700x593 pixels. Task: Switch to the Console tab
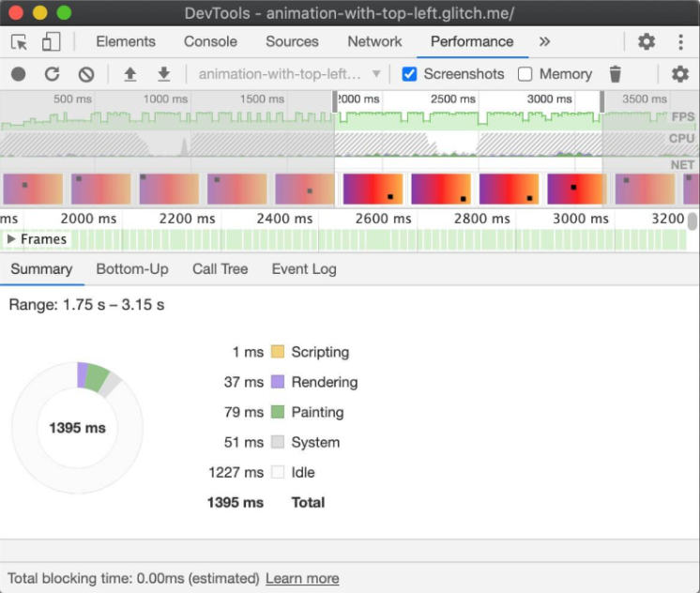tap(210, 41)
